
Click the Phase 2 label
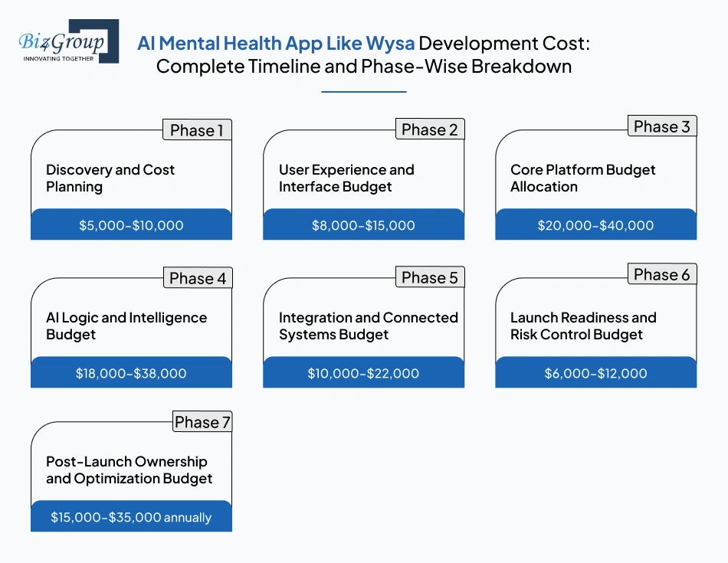pos(430,129)
